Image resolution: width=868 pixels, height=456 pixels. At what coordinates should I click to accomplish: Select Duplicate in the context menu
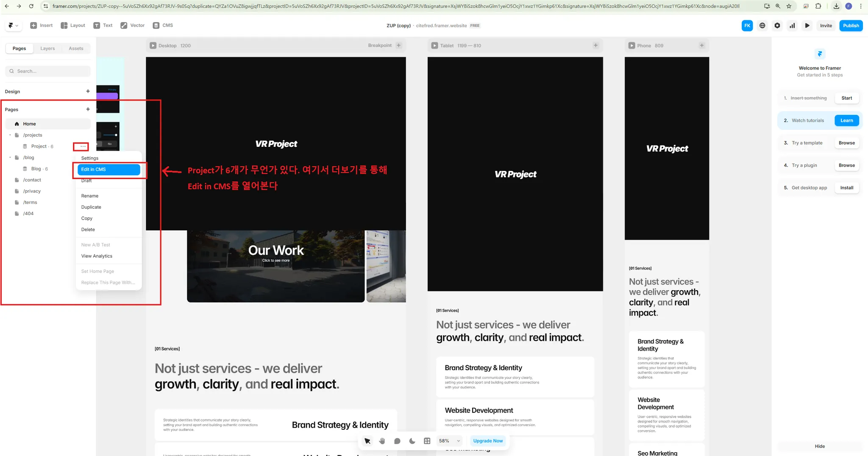91,207
